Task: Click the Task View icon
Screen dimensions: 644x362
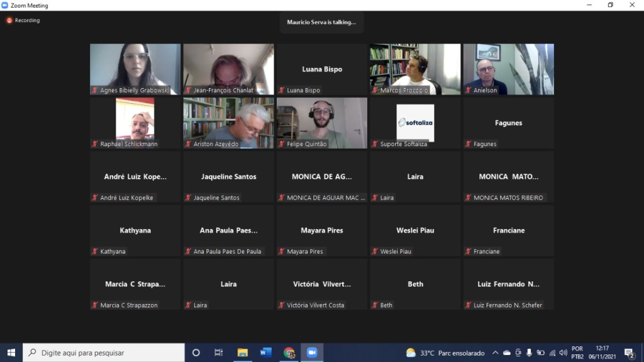Action: point(219,353)
